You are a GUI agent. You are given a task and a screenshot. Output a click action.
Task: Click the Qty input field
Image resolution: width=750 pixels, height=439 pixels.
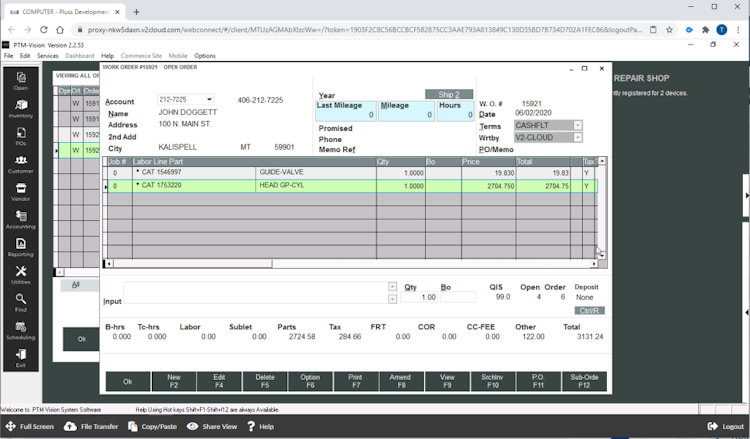point(419,297)
